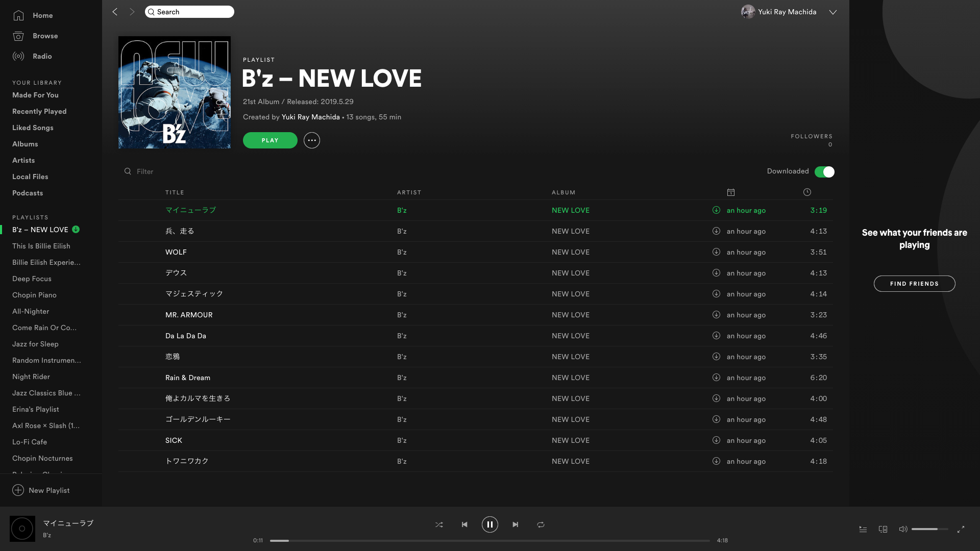Image resolution: width=980 pixels, height=551 pixels.
Task: Open Recently Played
Action: (x=39, y=111)
